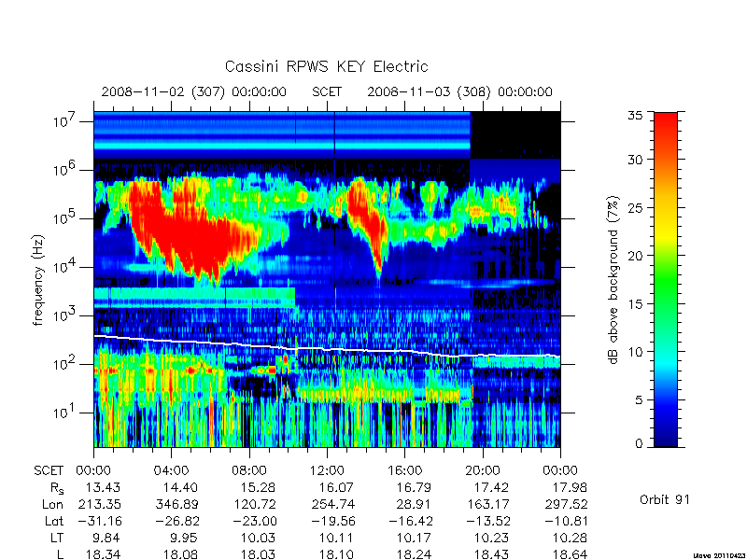The image size is (747, 560).
Task: Click the colorbar tick label 0
Action: coord(639,443)
